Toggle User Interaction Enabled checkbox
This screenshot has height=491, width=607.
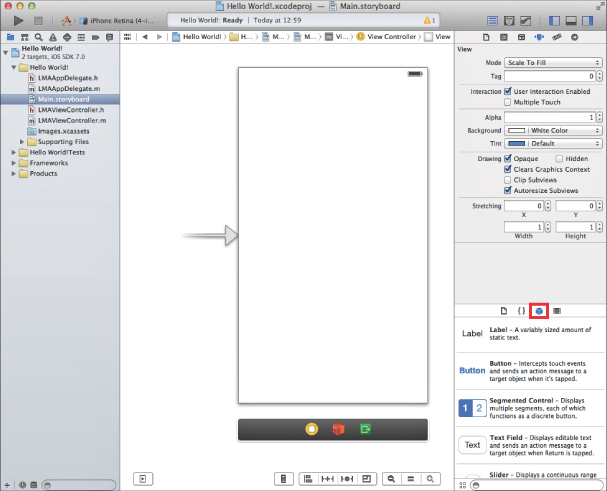click(508, 91)
